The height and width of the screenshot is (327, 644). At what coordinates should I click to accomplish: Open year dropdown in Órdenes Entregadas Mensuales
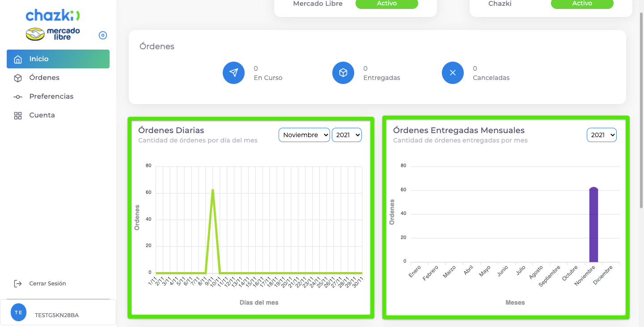tap(602, 135)
